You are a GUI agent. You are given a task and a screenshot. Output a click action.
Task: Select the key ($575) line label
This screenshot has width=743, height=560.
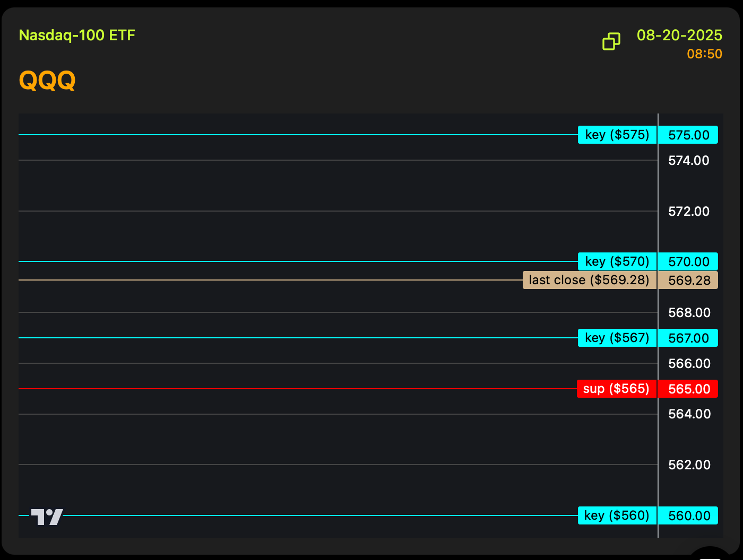[x=617, y=135]
